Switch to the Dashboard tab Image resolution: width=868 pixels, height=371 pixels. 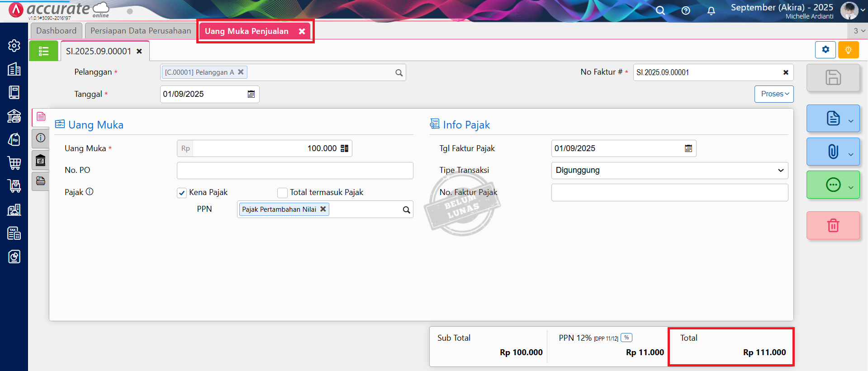click(57, 31)
